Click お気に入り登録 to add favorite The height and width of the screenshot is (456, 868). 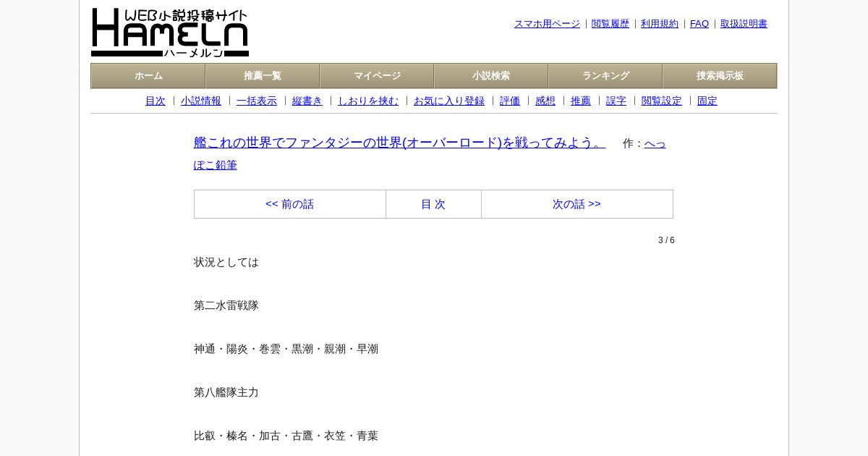(449, 101)
